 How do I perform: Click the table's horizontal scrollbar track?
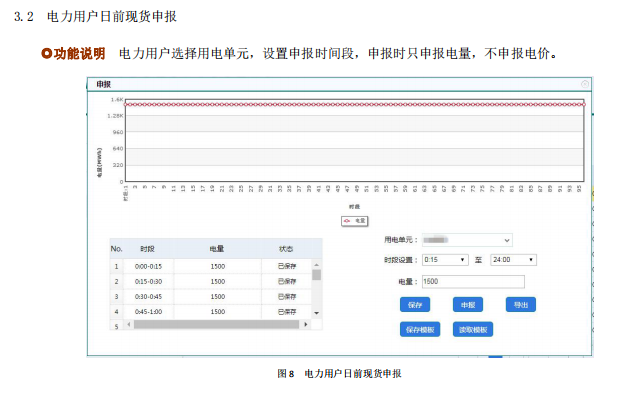point(217,324)
